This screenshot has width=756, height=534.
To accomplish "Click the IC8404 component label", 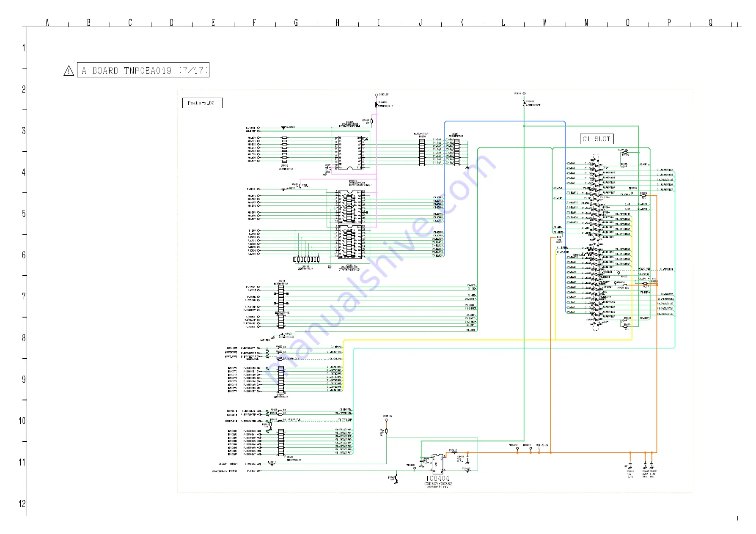I will click(438, 479).
